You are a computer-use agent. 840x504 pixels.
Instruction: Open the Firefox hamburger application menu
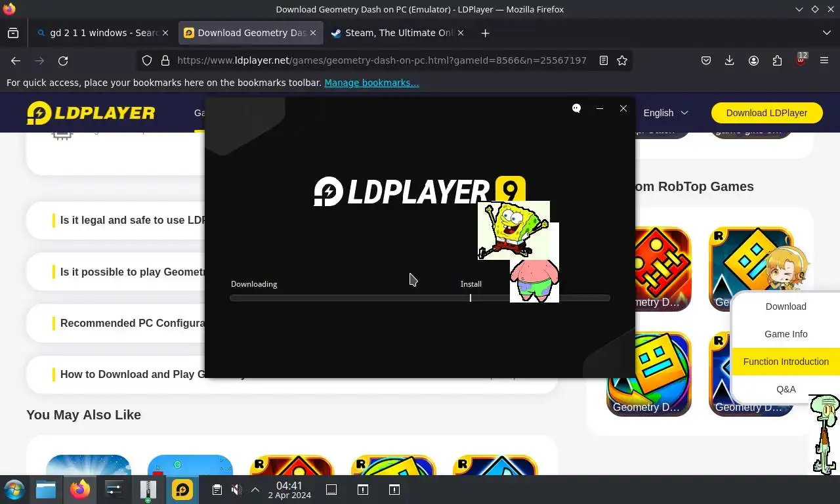(x=824, y=60)
